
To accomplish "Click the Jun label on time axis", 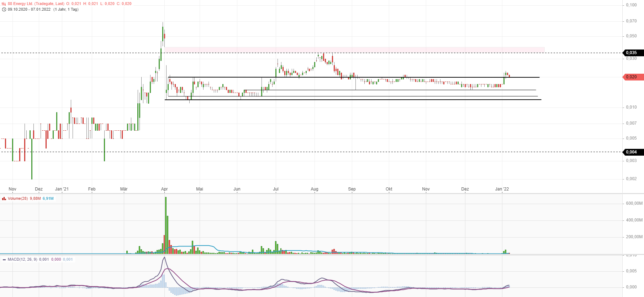I will 237,189.
